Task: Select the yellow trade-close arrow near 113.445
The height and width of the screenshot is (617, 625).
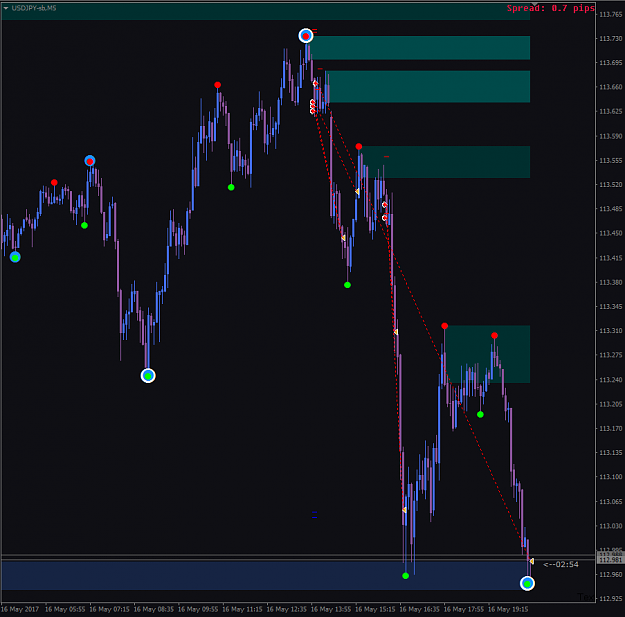Action: pos(343,238)
